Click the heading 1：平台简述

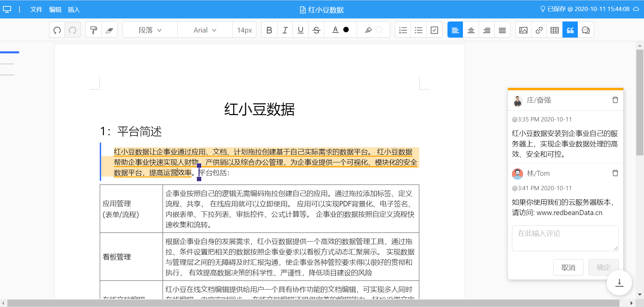(131, 131)
